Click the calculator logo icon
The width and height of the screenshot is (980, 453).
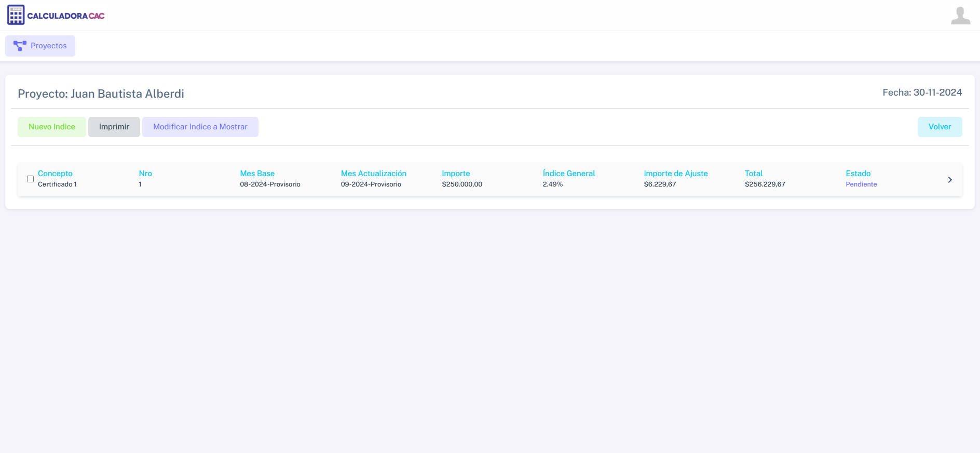(x=16, y=16)
